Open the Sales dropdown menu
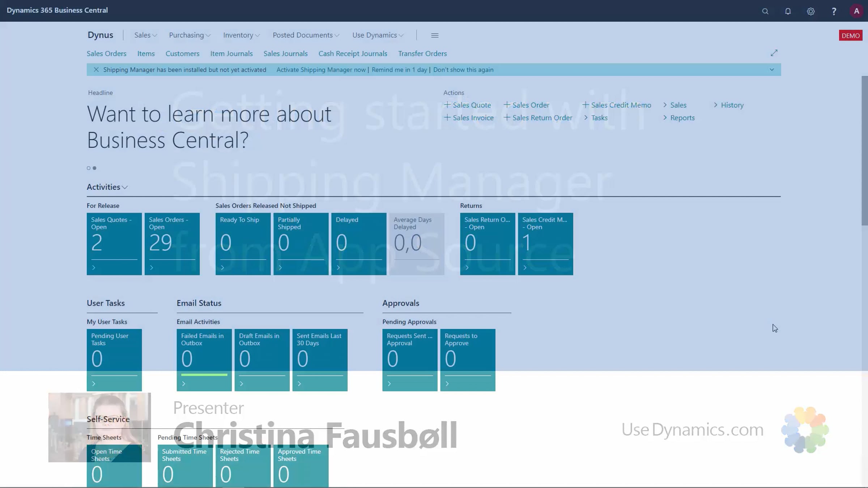Image resolution: width=868 pixels, height=488 pixels. point(145,35)
